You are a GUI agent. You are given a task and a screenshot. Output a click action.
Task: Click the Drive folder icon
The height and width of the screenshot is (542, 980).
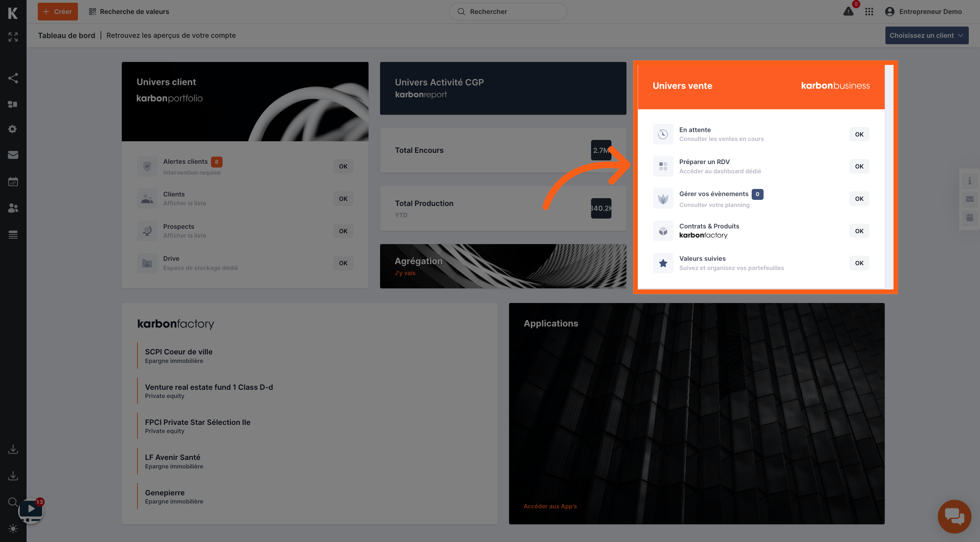[147, 263]
